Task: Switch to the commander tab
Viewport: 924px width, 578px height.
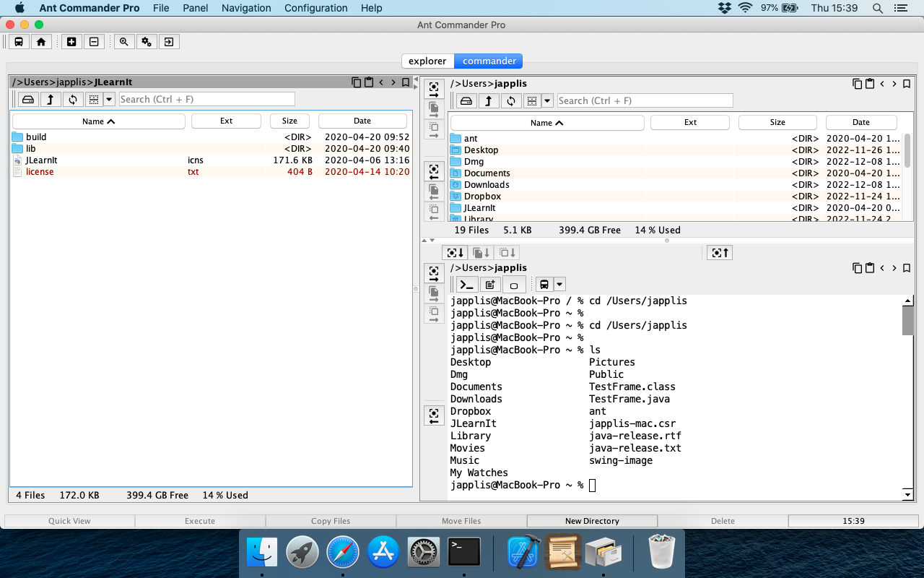Action: tap(489, 61)
